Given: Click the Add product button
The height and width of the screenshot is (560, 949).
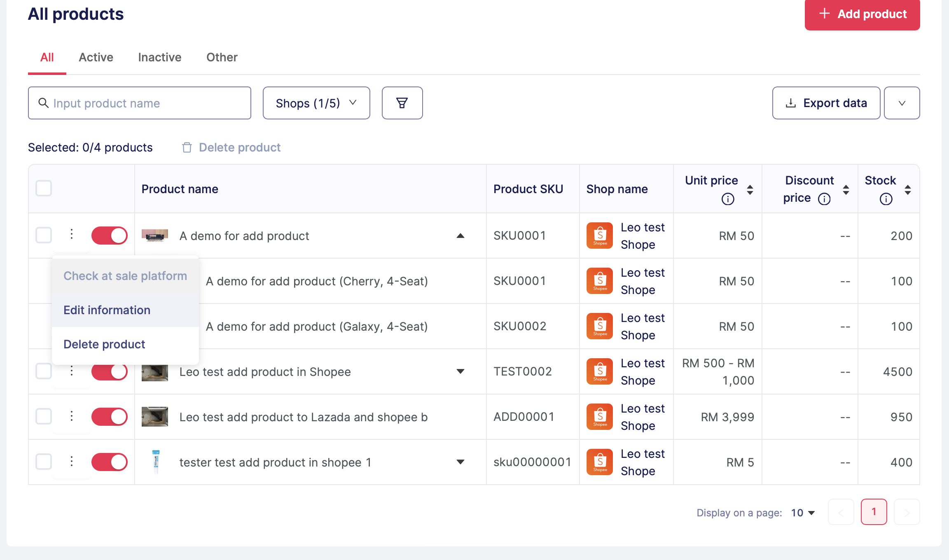Looking at the screenshot, I should click(862, 14).
